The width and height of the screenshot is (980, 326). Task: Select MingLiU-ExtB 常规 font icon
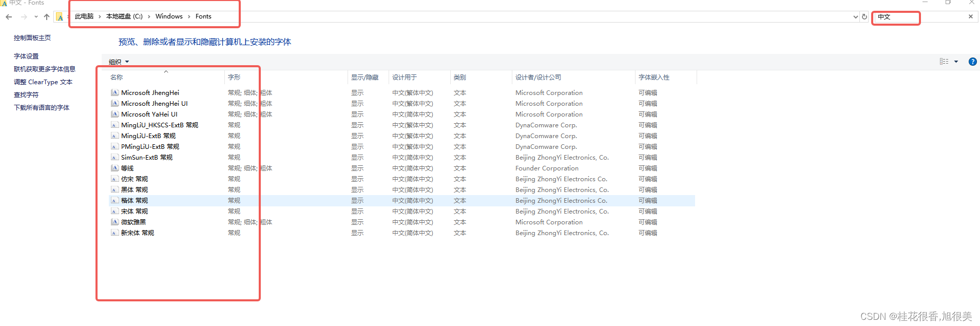point(115,136)
